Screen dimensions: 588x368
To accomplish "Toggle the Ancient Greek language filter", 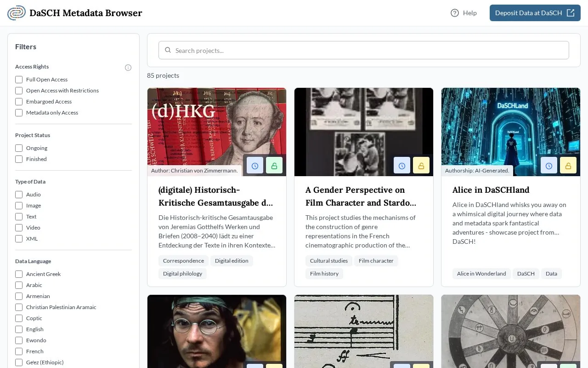I will click(x=19, y=274).
